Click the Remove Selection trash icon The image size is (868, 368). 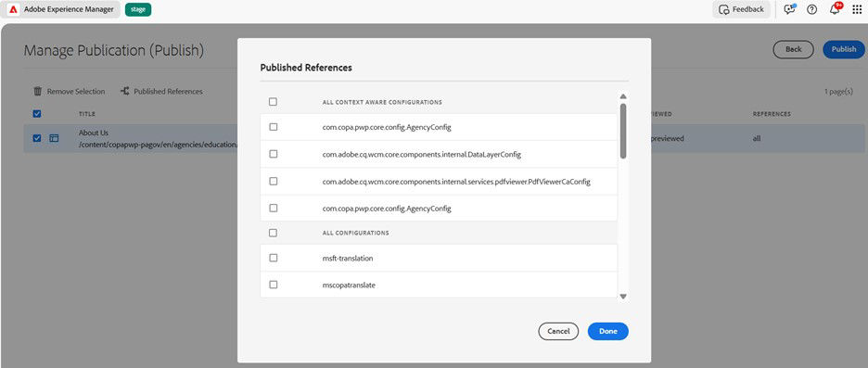[38, 92]
